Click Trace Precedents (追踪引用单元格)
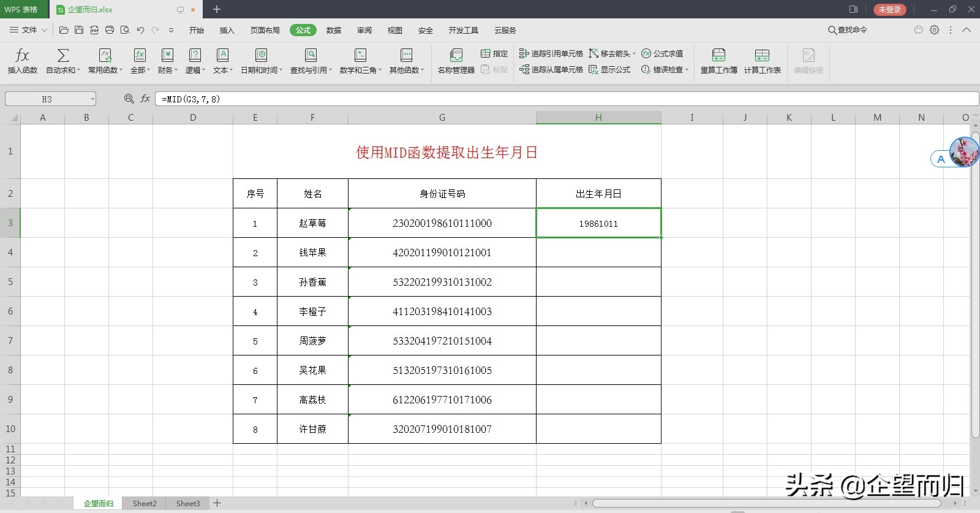The image size is (980, 513). [x=551, y=54]
